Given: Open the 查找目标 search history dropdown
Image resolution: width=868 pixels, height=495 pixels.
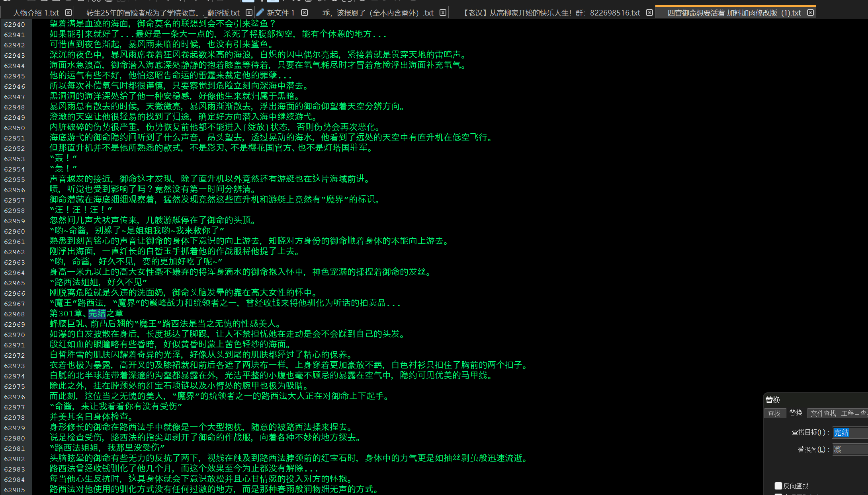Looking at the screenshot, I should (866, 433).
